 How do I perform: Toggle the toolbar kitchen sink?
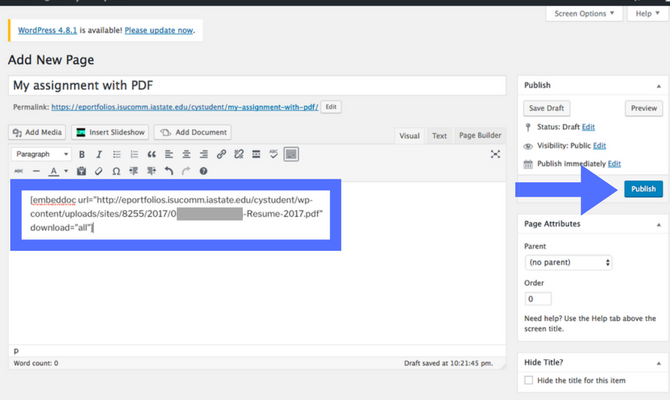click(291, 154)
